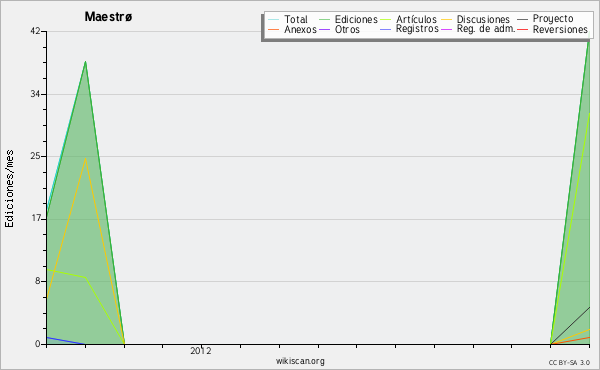600x370 pixels.
Task: Click the Otros legend entry
Action: pyautogui.click(x=339, y=29)
